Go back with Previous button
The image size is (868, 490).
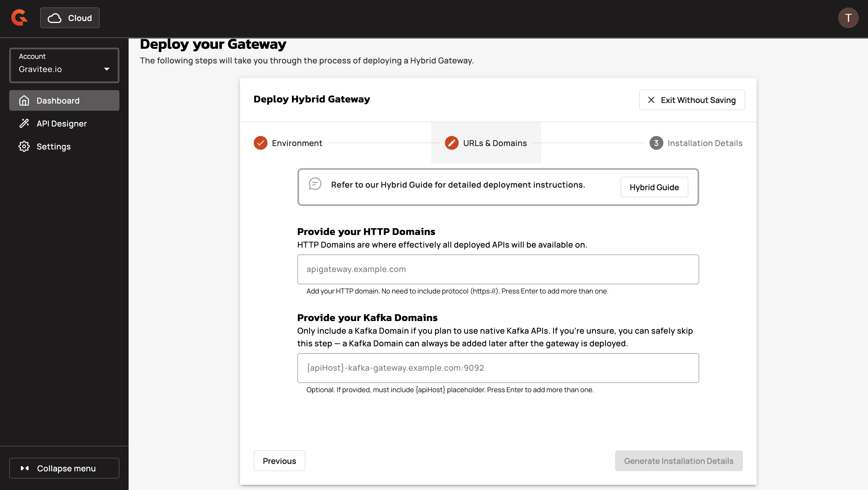click(279, 460)
